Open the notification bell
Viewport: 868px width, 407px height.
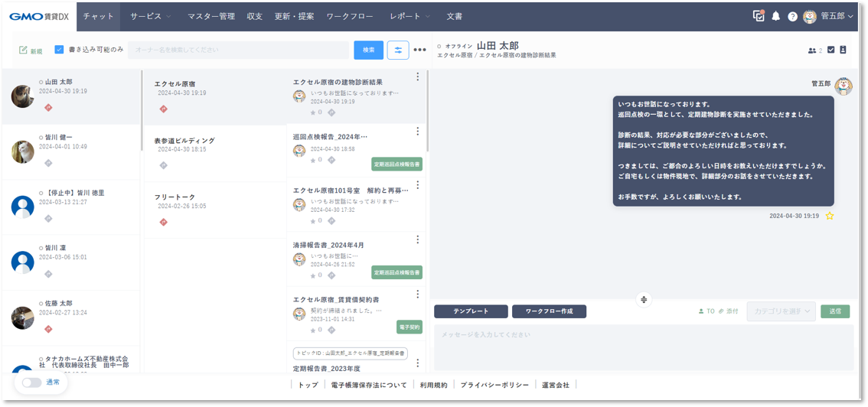point(776,17)
